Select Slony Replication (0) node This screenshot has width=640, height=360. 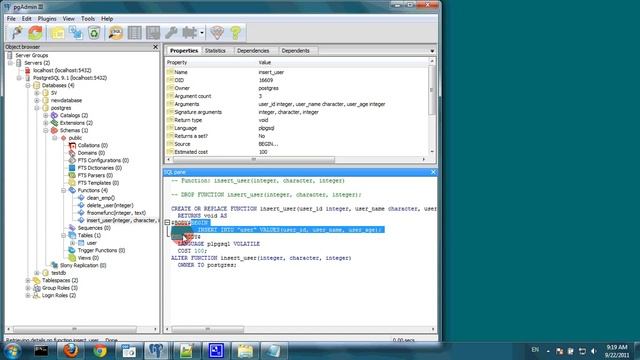tap(83, 265)
